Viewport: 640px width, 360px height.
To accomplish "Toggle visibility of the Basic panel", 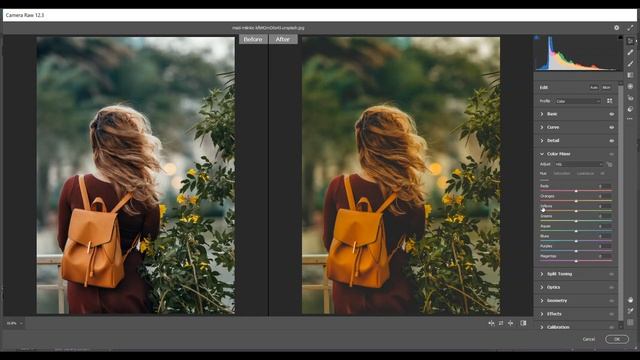I will tap(611, 114).
